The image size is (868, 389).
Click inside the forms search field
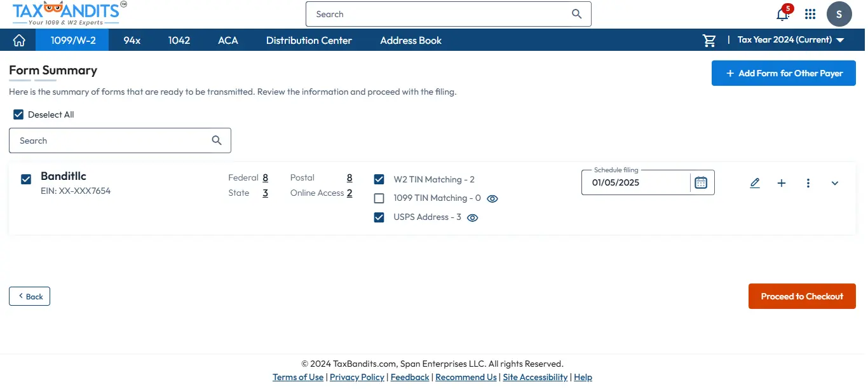pos(108,140)
